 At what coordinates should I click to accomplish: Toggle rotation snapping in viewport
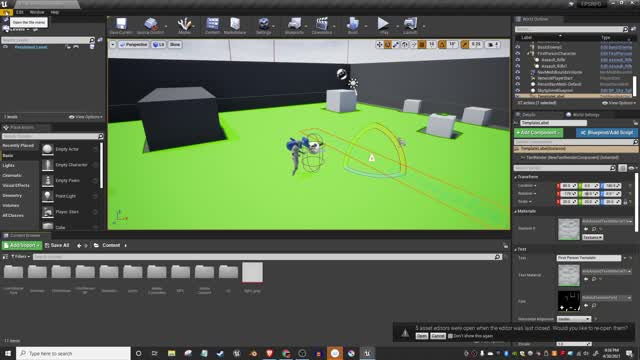coord(442,44)
